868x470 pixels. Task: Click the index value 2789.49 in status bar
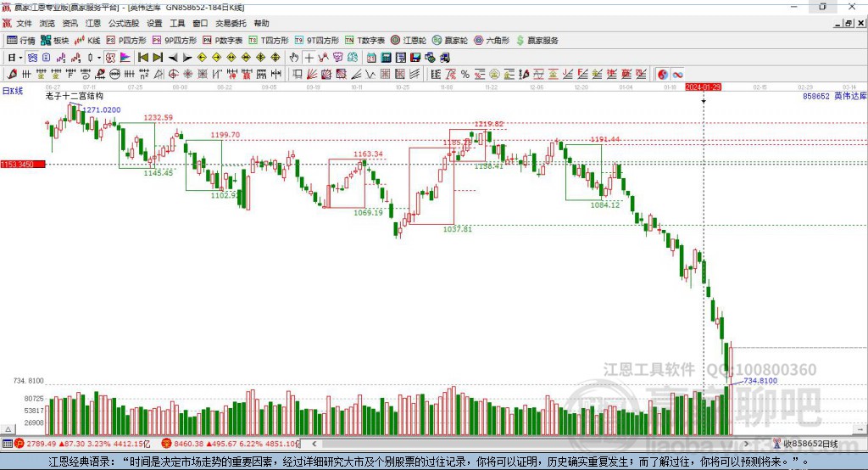tap(41, 444)
